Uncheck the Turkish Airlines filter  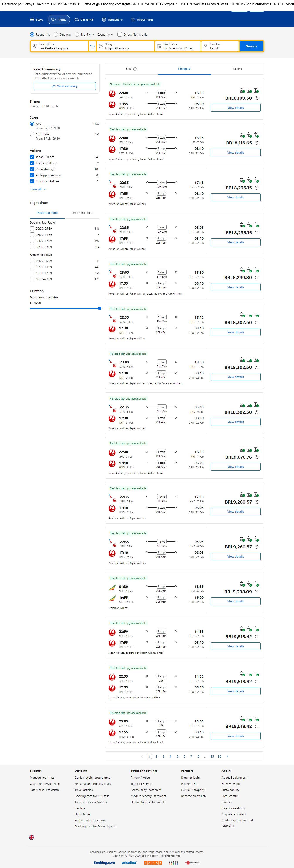click(x=32, y=163)
